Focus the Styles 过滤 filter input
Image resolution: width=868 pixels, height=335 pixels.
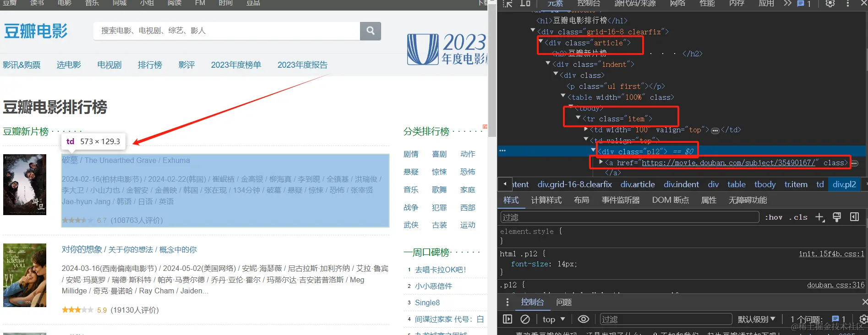[x=629, y=217]
